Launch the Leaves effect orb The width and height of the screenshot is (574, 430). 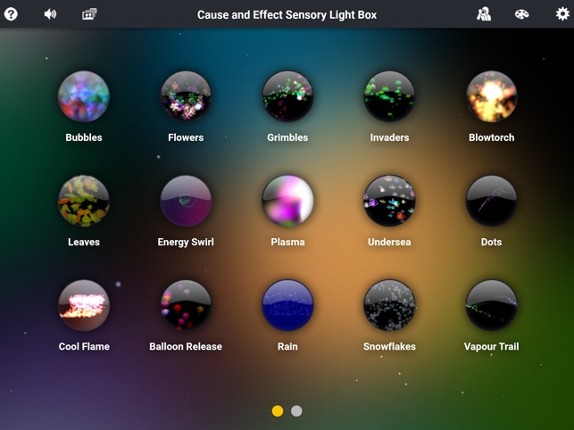(84, 201)
